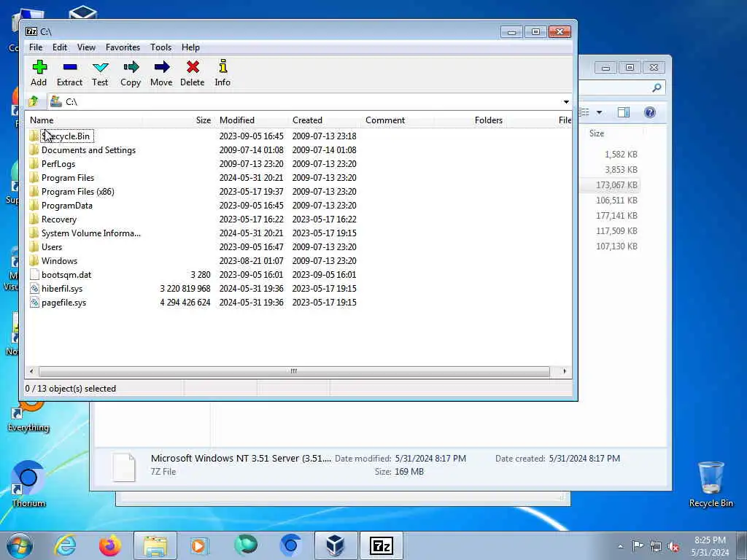Click the 173,067 KB size entry
747x560 pixels.
click(x=616, y=184)
